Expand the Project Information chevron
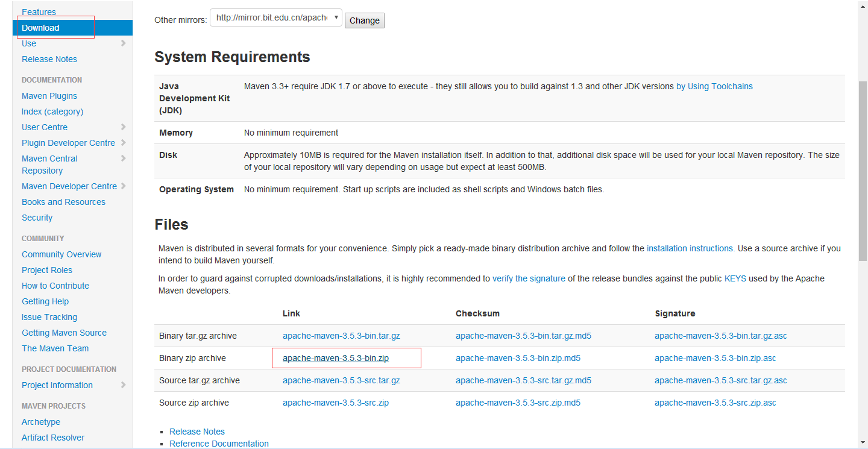Screen dimensions: 868x449 (123, 385)
